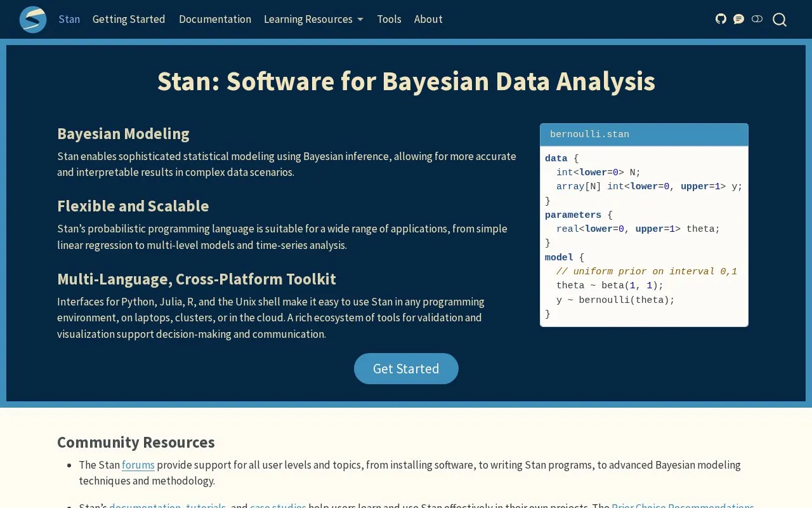Click the bernoulli.stan code block header
The height and width of the screenshot is (508, 812).
[x=644, y=135]
